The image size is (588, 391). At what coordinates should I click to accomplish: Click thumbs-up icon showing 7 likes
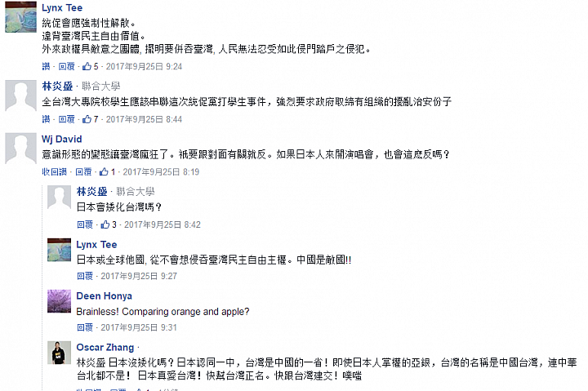(87, 119)
